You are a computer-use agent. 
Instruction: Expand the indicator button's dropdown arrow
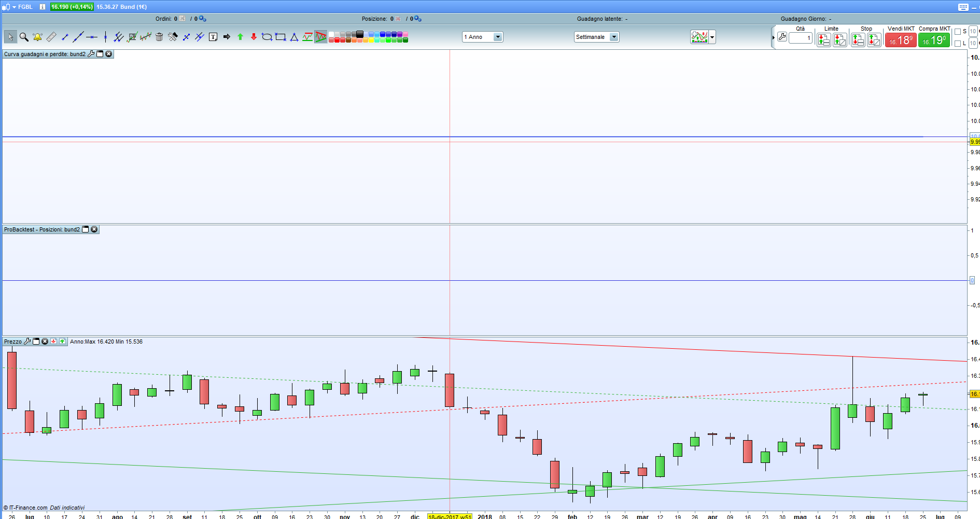tap(712, 37)
